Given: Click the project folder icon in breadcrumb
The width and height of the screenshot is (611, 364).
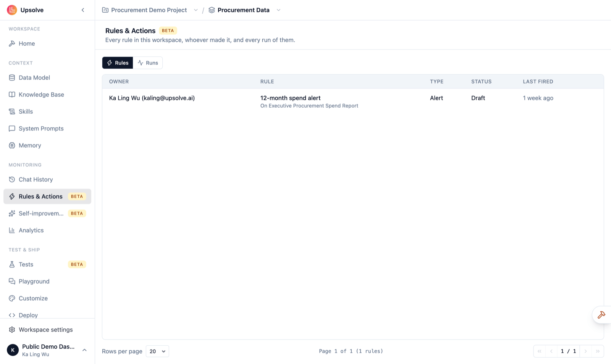Looking at the screenshot, I should click(105, 10).
